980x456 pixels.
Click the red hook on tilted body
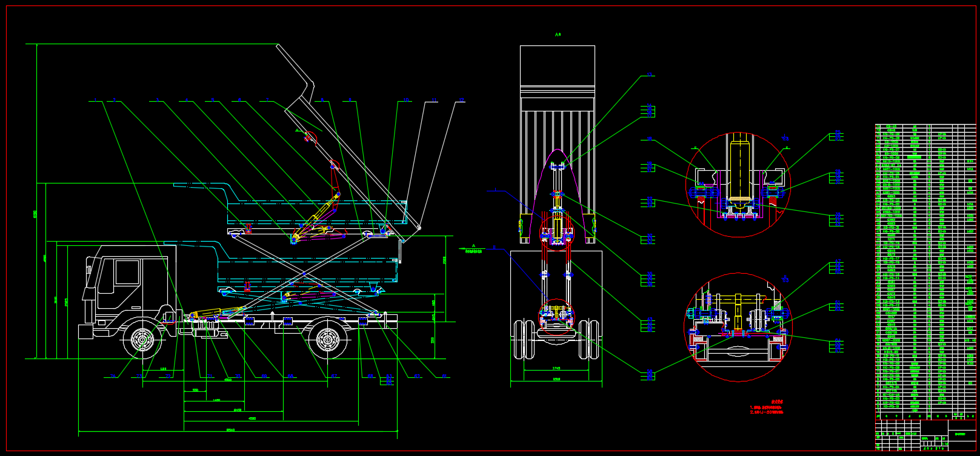(x=311, y=138)
